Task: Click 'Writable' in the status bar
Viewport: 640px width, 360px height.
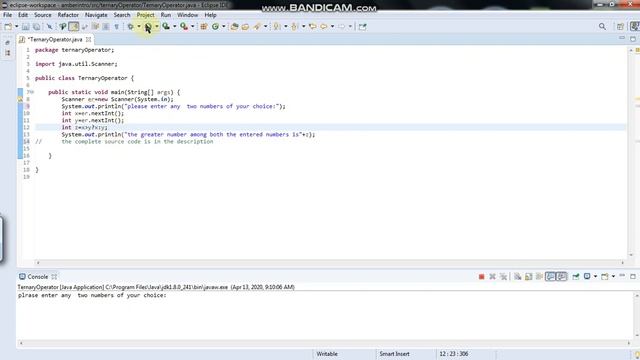Action: point(327,354)
